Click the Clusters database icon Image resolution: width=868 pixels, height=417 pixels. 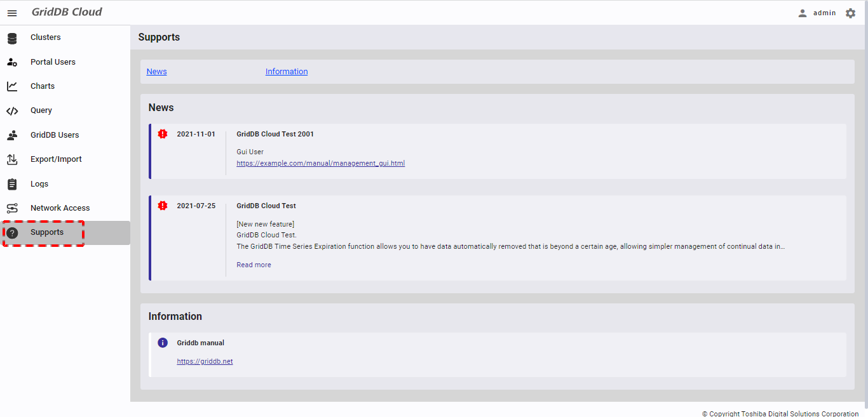[x=12, y=38]
